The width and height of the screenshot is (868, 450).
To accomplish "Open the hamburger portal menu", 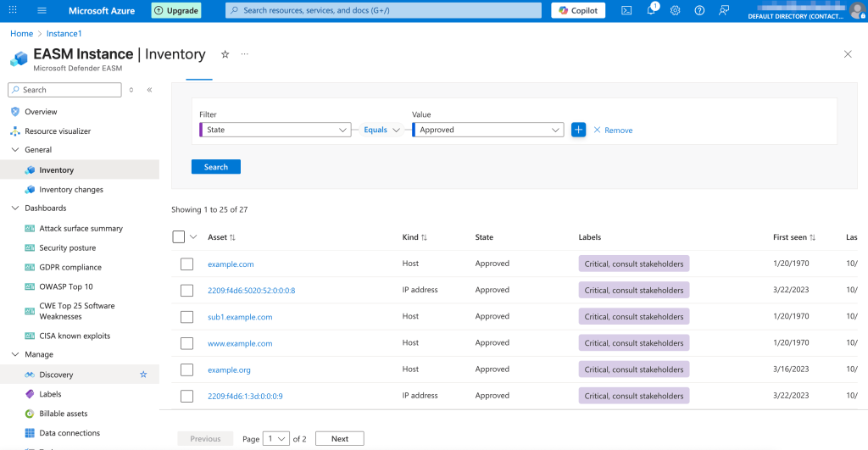I will (42, 10).
